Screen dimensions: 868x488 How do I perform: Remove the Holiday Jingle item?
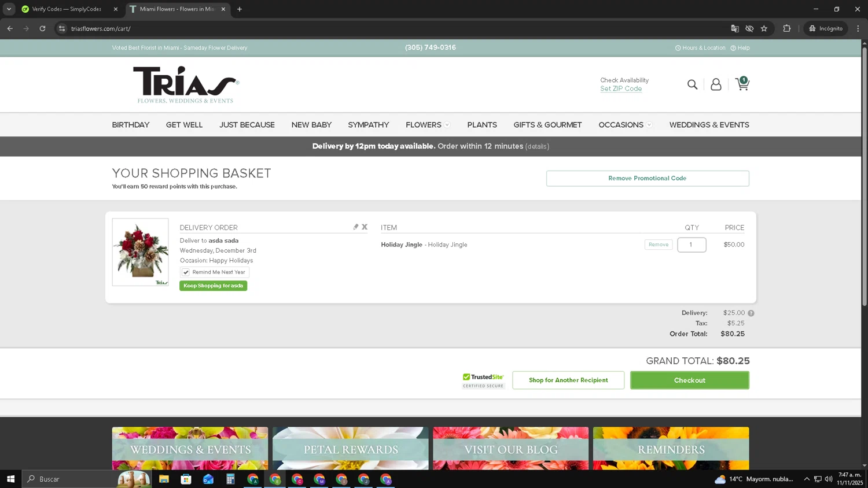659,245
